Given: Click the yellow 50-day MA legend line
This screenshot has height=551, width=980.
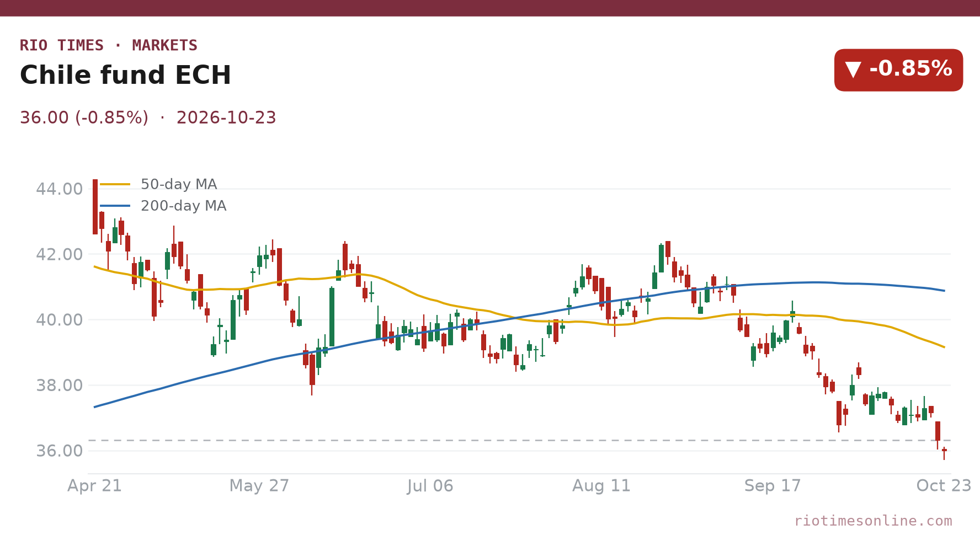Looking at the screenshot, I should (x=115, y=184).
